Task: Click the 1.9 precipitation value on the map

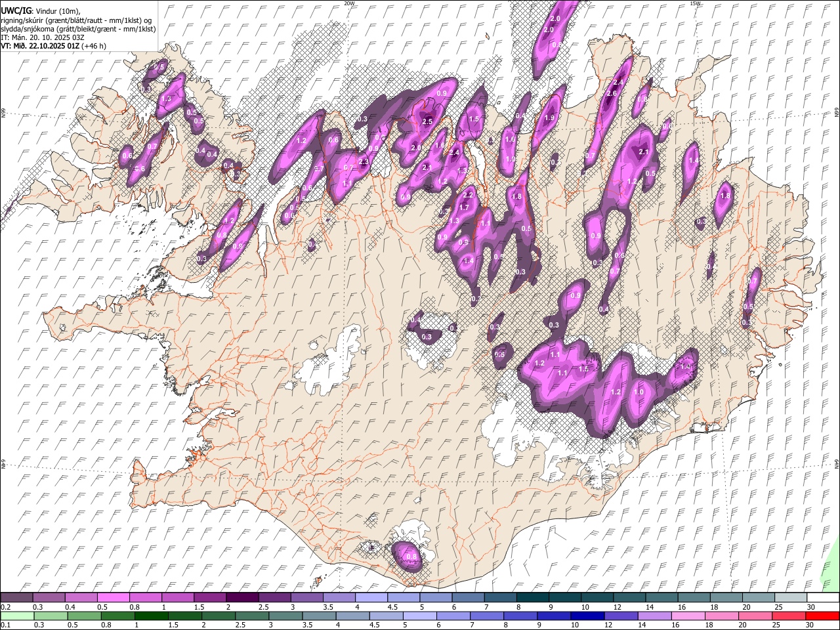Action: 549,117
